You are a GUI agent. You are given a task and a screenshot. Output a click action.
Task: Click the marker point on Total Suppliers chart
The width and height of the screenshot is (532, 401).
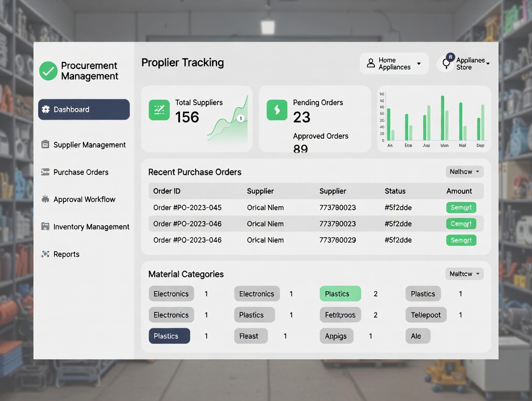(241, 118)
